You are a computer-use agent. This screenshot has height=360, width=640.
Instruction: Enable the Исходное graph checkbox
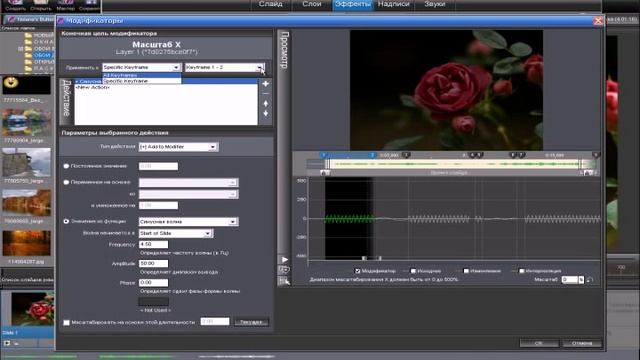(413, 271)
